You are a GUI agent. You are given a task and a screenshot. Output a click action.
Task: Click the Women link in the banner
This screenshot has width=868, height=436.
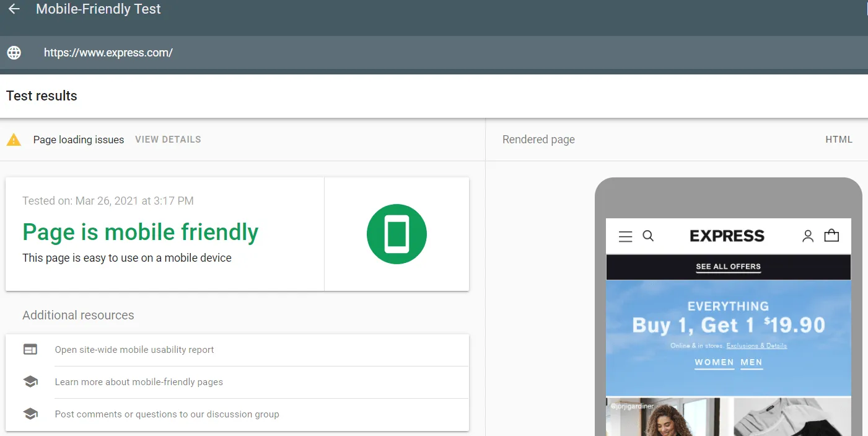point(714,362)
